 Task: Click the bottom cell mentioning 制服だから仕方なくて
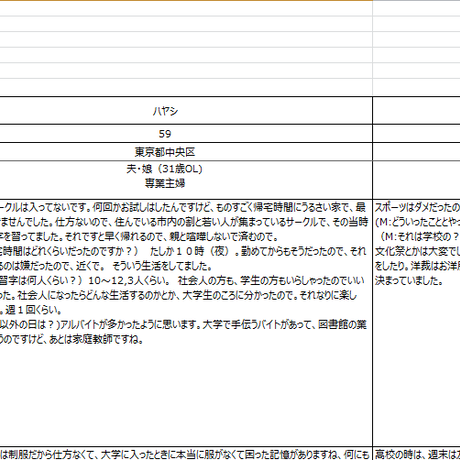(x=186, y=454)
